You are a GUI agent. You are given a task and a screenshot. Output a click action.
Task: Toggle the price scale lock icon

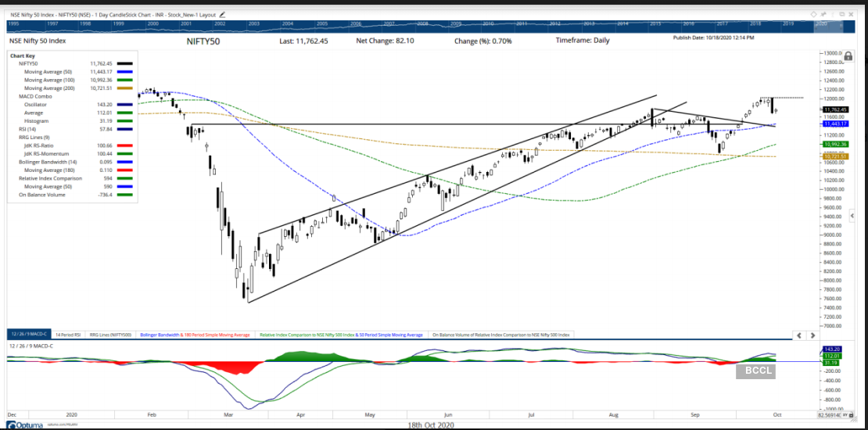pyautogui.click(x=848, y=56)
